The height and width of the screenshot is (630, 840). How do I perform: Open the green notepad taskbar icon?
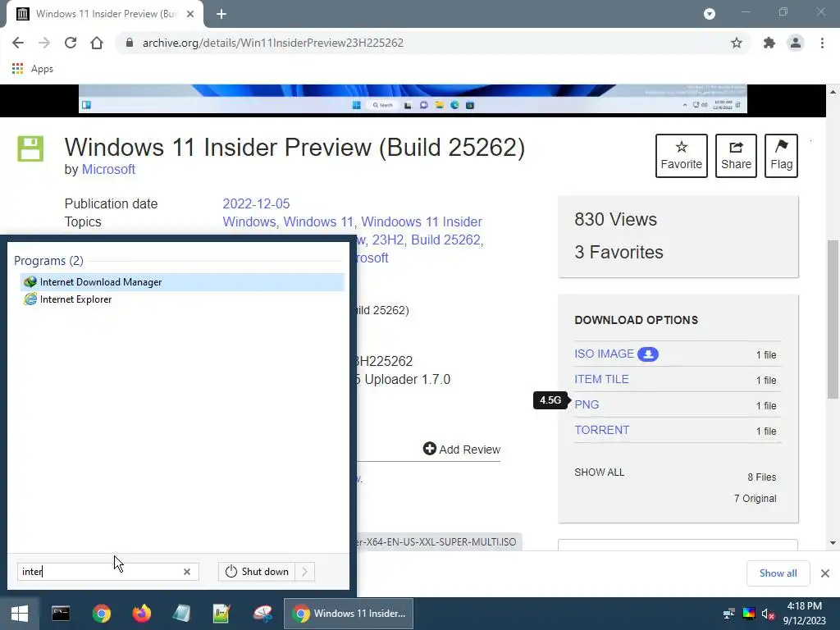tap(221, 614)
